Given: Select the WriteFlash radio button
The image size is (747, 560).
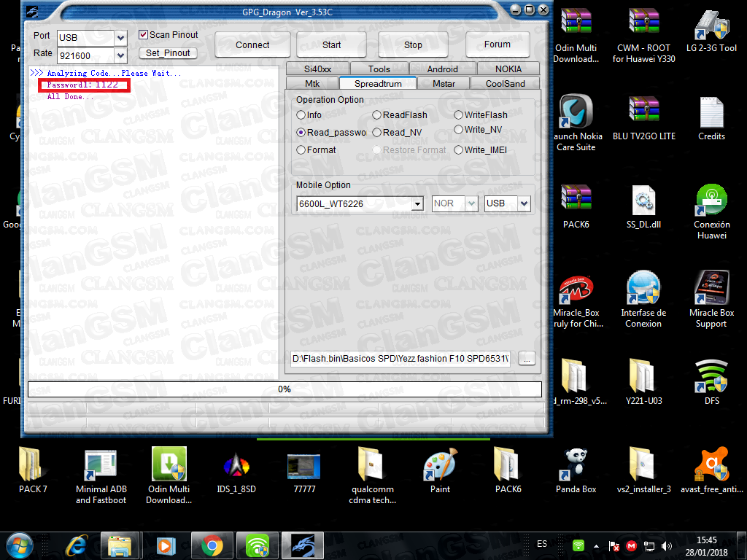Looking at the screenshot, I should click(458, 115).
